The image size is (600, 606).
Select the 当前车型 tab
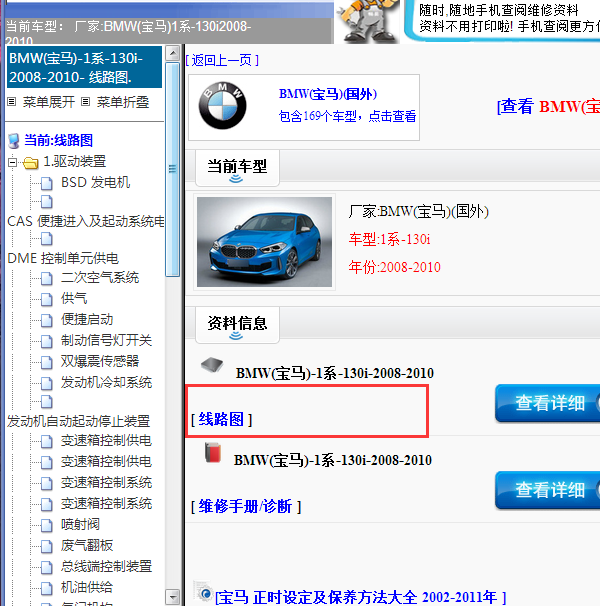click(x=237, y=169)
